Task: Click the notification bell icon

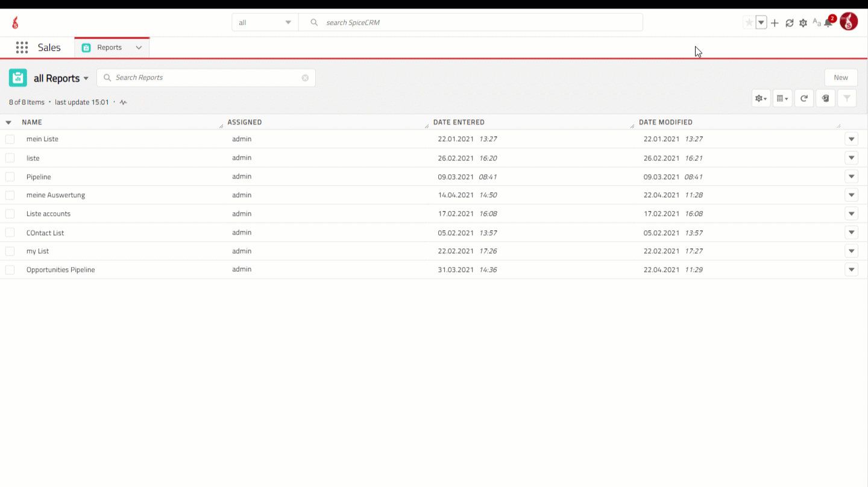Action: (x=829, y=23)
